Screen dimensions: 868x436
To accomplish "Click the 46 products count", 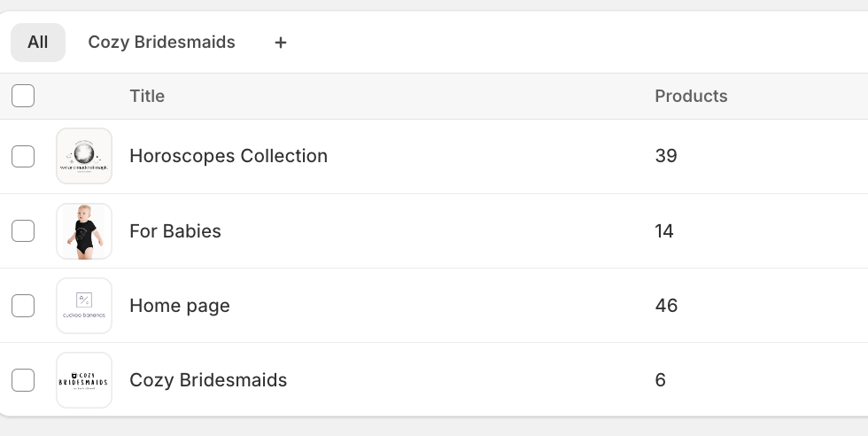I will pyautogui.click(x=666, y=306).
